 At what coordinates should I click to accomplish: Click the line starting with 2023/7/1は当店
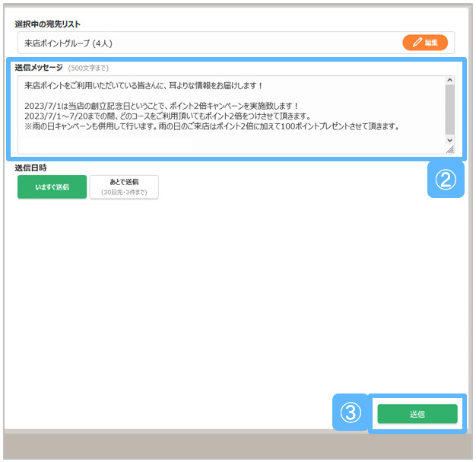click(161, 105)
